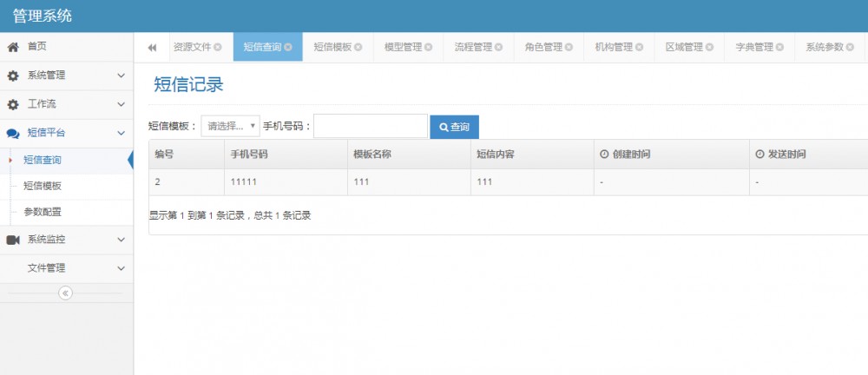Click the 管理系统 header title
868x375 pixels.
42,16
